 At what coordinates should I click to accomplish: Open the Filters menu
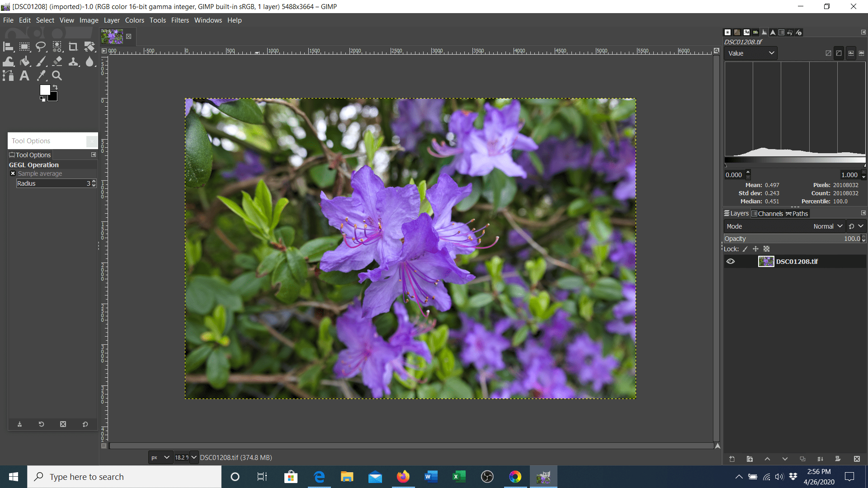point(180,20)
